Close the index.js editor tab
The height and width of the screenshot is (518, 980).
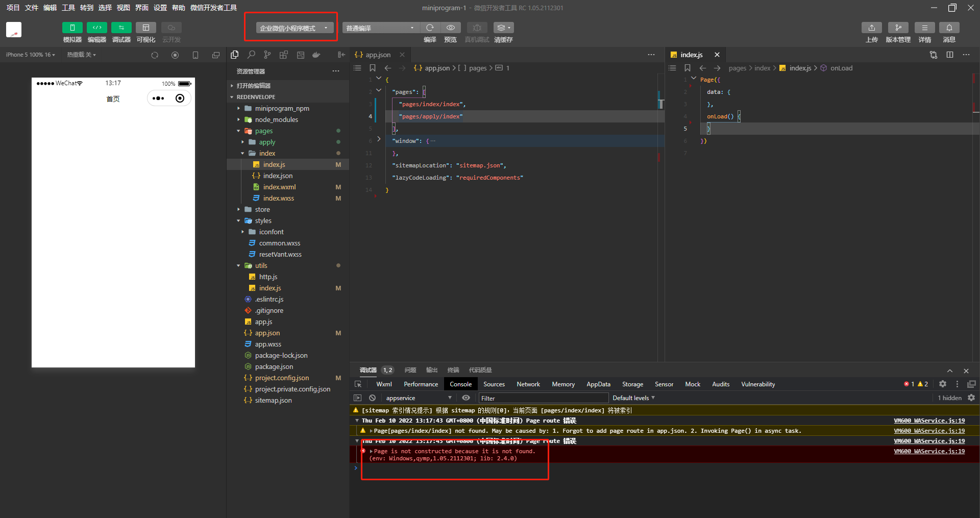point(717,55)
